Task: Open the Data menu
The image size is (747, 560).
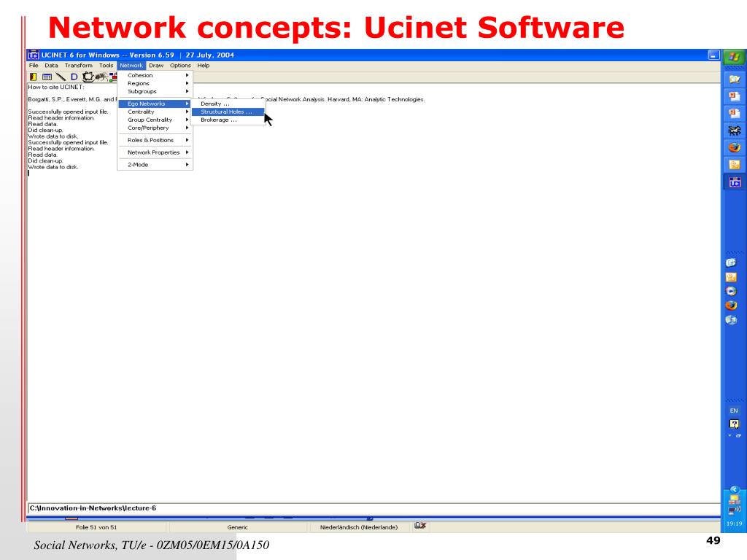Action: pos(52,66)
